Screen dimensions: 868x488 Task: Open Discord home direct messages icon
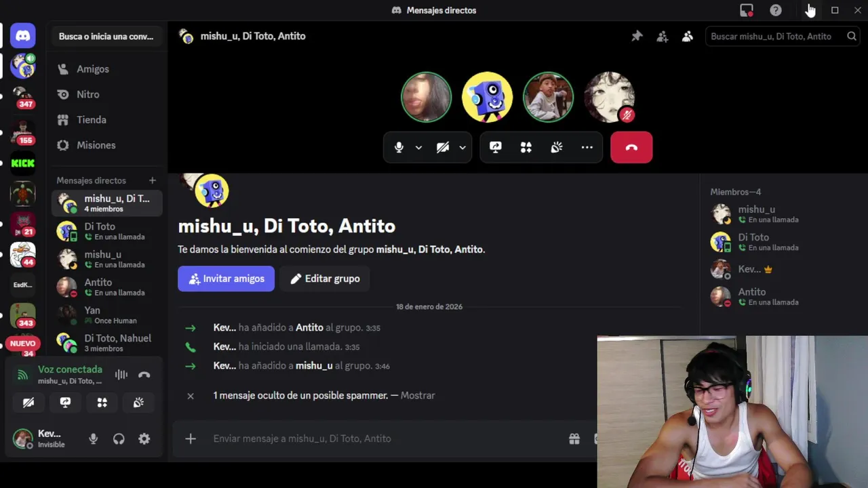coord(23,36)
